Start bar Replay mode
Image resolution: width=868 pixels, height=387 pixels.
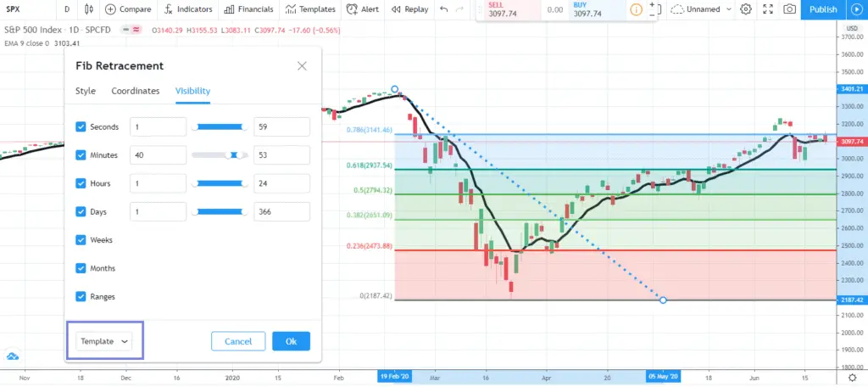click(409, 8)
